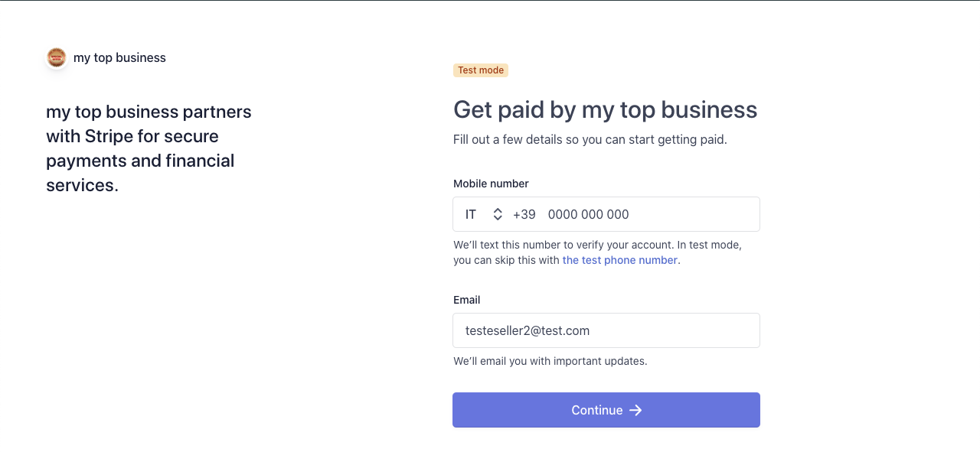Screen dimensions: 980x452
Task: Click the up-down chevron in country selector
Action: (498, 214)
